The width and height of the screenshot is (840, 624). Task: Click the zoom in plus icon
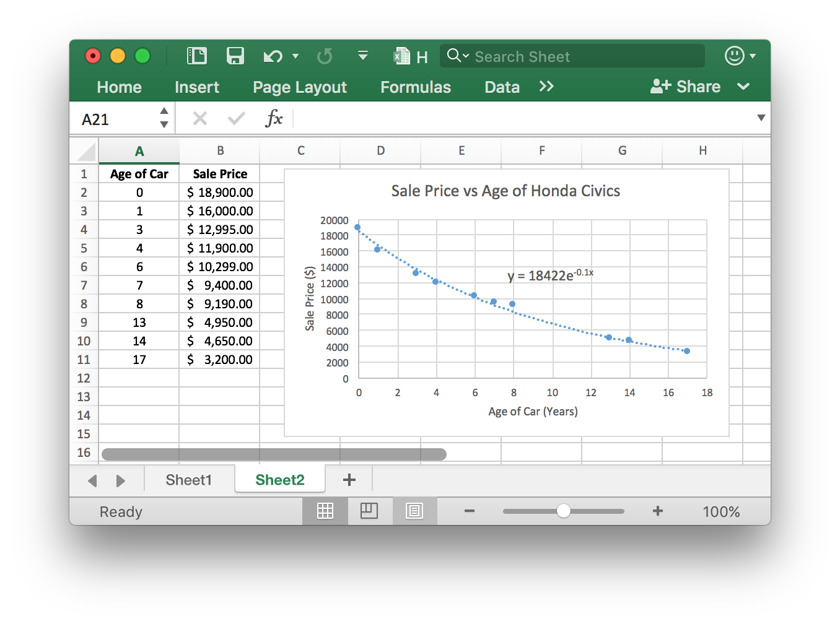(658, 511)
